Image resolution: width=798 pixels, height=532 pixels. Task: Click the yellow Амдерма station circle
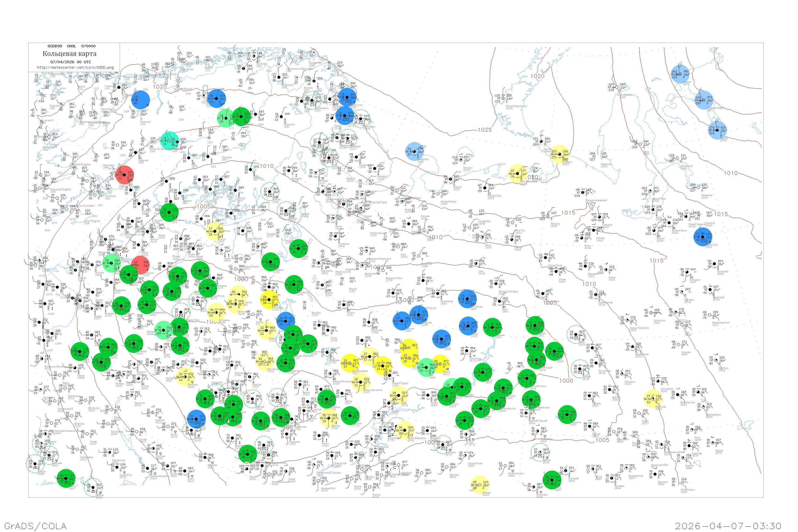(x=559, y=154)
